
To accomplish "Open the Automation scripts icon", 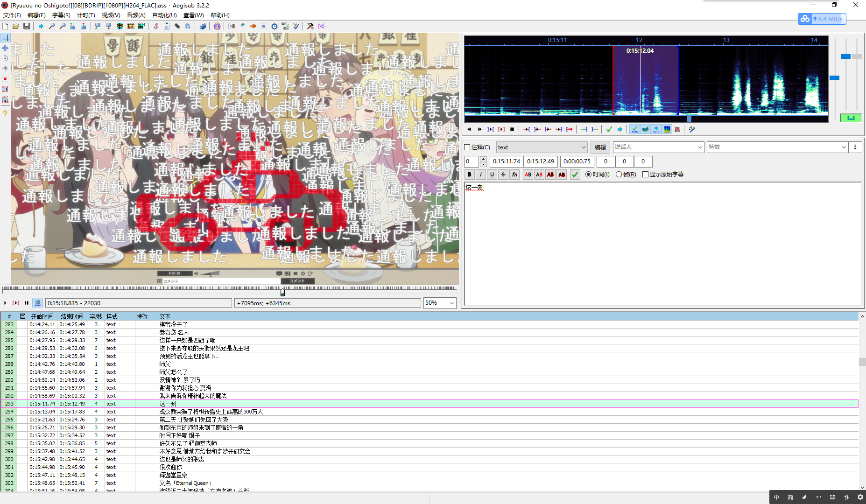I will tap(203, 26).
